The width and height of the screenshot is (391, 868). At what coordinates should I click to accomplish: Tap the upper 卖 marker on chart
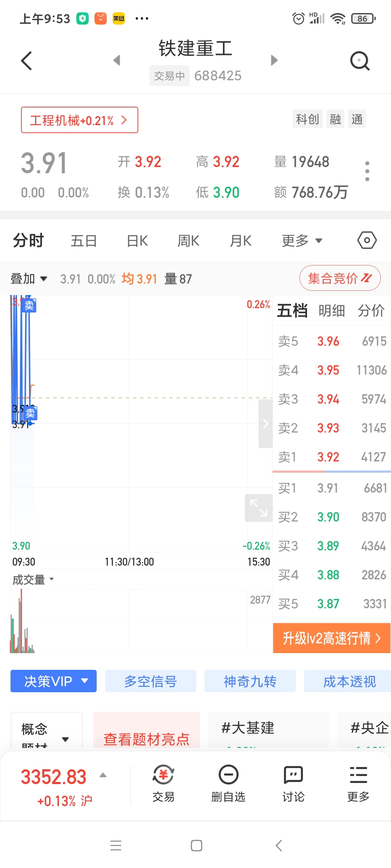[29, 305]
